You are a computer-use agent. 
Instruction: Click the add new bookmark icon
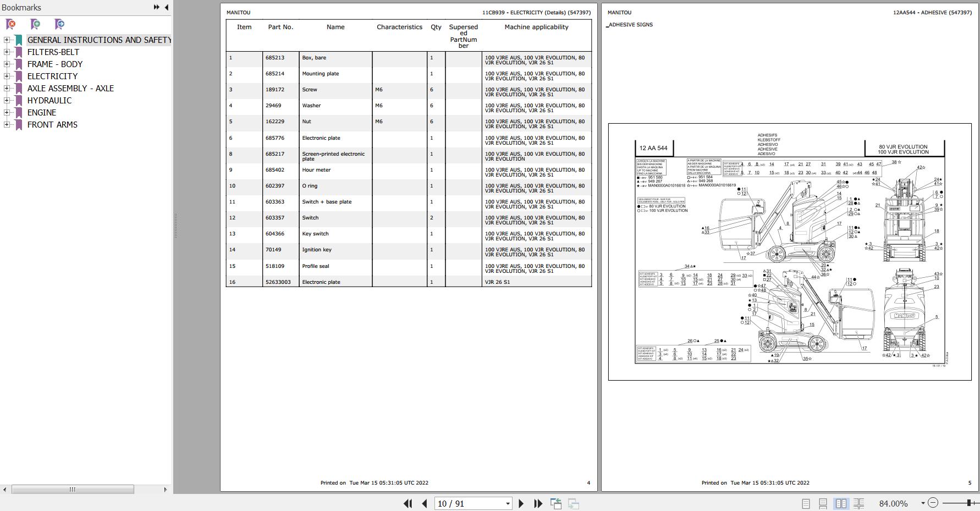coord(35,24)
